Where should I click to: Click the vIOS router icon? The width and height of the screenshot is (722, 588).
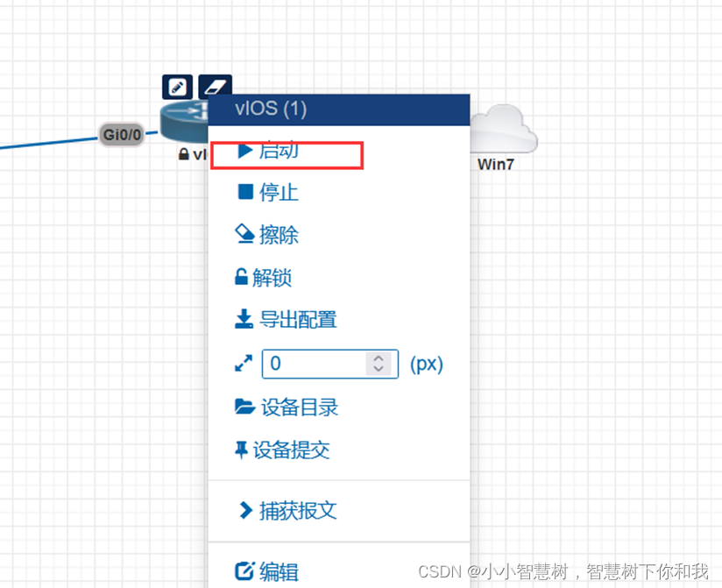184,121
